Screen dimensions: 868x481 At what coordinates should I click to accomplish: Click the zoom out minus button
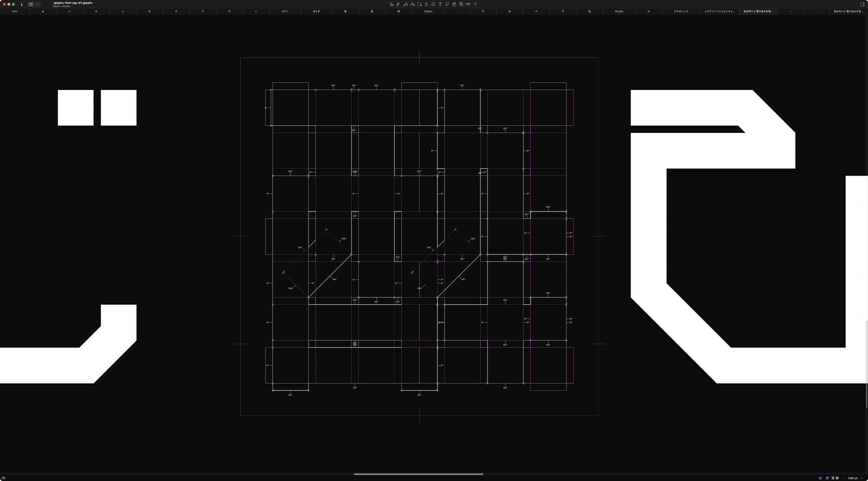tap(844, 478)
